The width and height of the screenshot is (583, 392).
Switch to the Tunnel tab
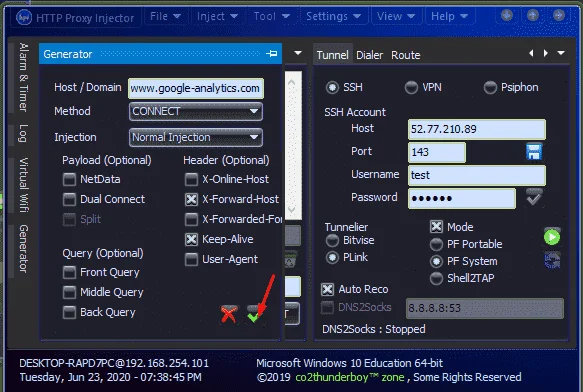tap(332, 55)
